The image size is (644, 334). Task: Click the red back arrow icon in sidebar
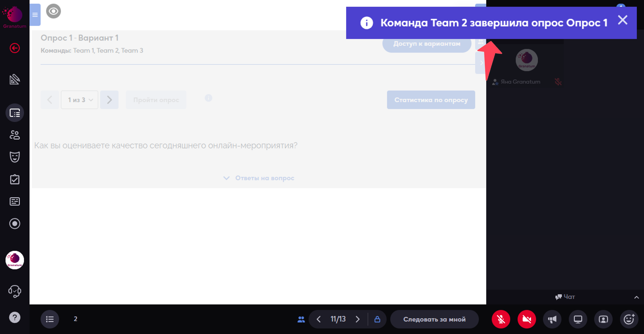[x=15, y=48]
